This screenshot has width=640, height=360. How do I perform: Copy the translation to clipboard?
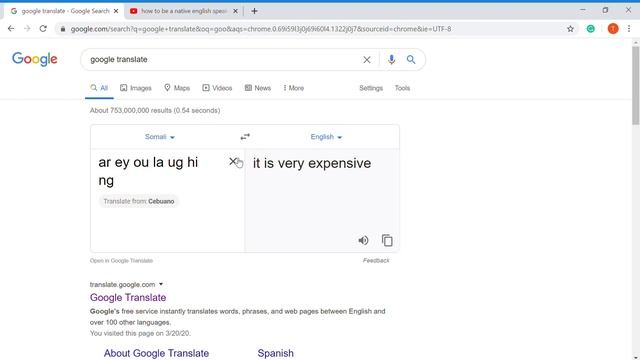click(x=387, y=240)
